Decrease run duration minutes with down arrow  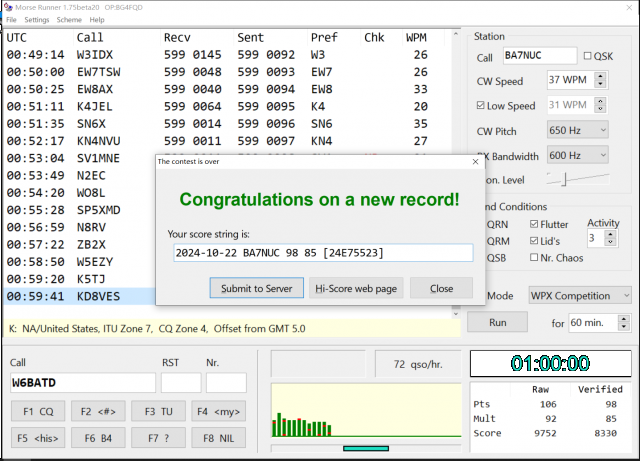(624, 327)
